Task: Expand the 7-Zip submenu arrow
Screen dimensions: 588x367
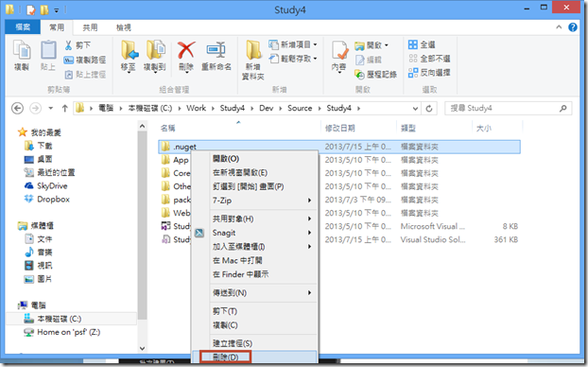Action: click(x=309, y=201)
